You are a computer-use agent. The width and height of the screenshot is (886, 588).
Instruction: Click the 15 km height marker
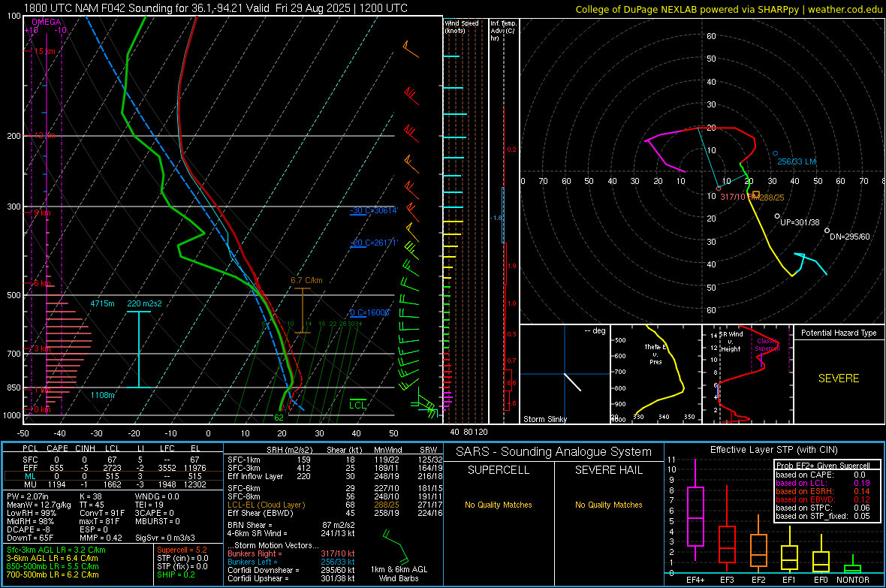[44, 52]
